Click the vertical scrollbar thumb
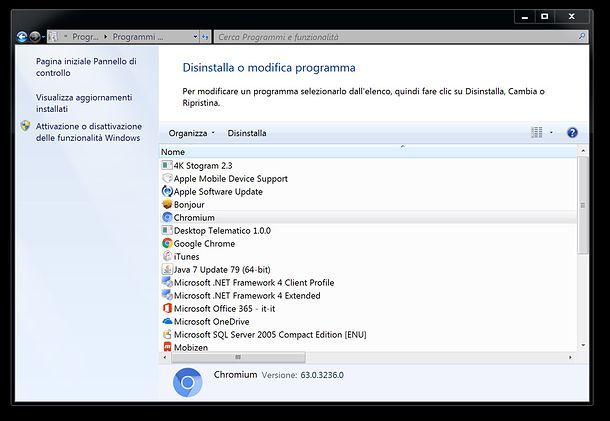610x421 pixels. point(583,205)
